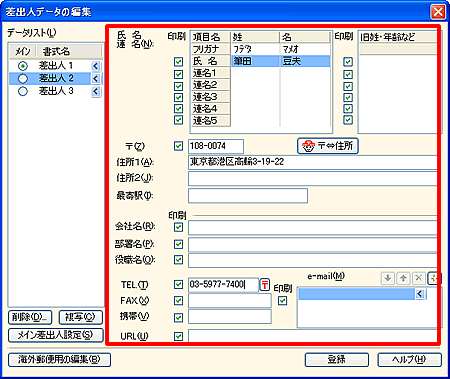
Task: Click the empty 住所2 field
Action: [x=313, y=178]
